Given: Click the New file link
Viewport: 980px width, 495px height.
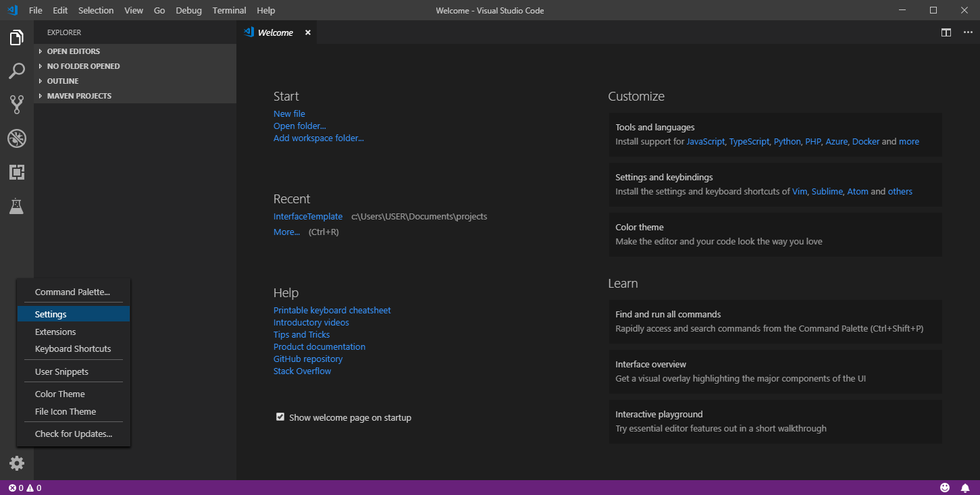Looking at the screenshot, I should [289, 113].
